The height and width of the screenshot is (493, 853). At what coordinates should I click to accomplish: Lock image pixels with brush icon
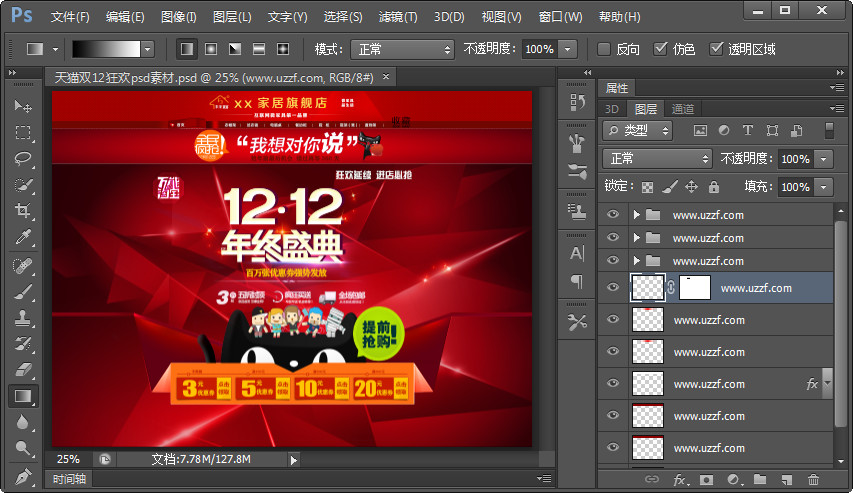[670, 187]
